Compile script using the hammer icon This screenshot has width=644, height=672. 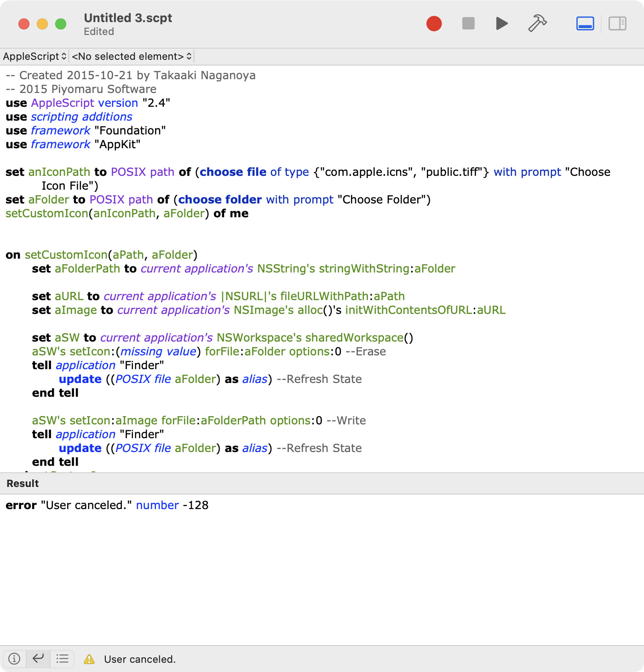(537, 23)
